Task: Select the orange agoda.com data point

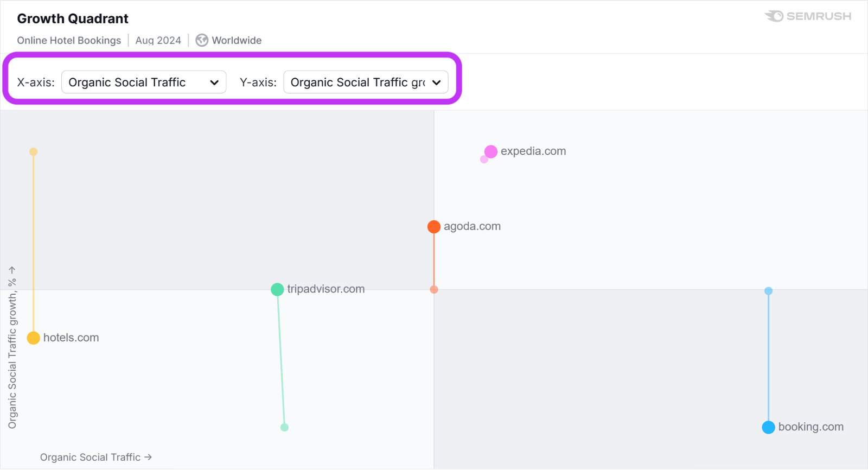Action: 433,226
